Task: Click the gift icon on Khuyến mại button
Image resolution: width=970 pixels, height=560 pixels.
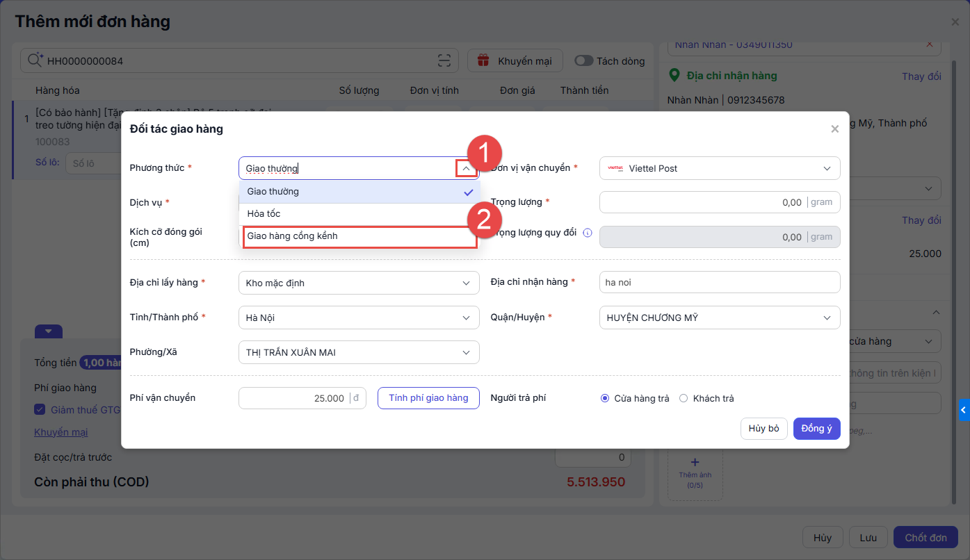Action: click(484, 61)
